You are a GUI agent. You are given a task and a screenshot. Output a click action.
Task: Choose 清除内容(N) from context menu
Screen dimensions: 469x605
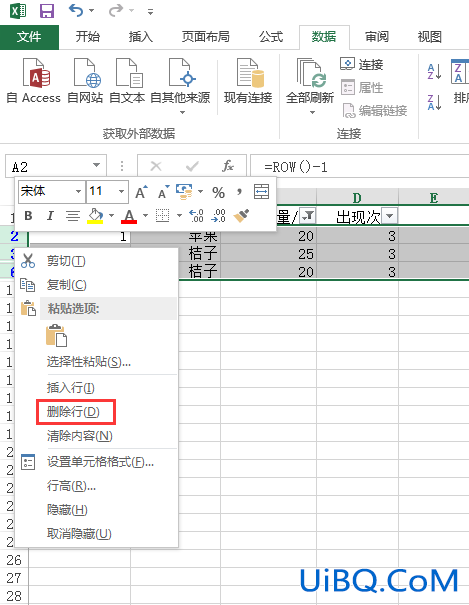point(96,436)
